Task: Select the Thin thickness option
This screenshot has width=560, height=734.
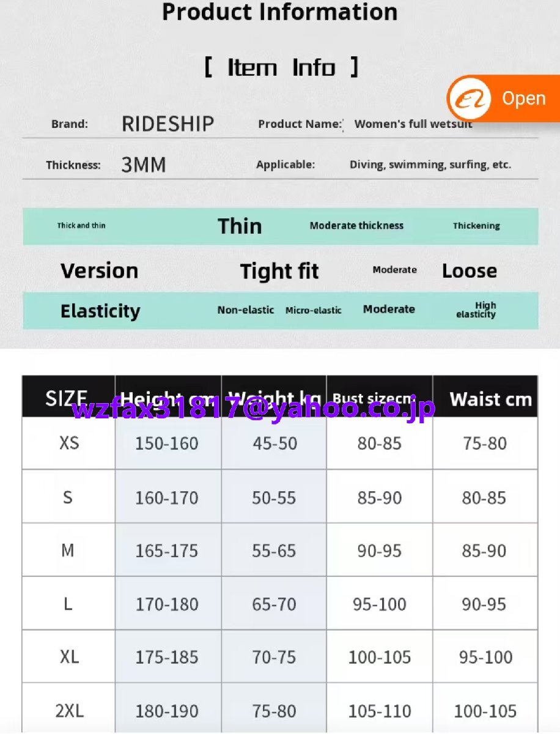Action: click(x=240, y=226)
